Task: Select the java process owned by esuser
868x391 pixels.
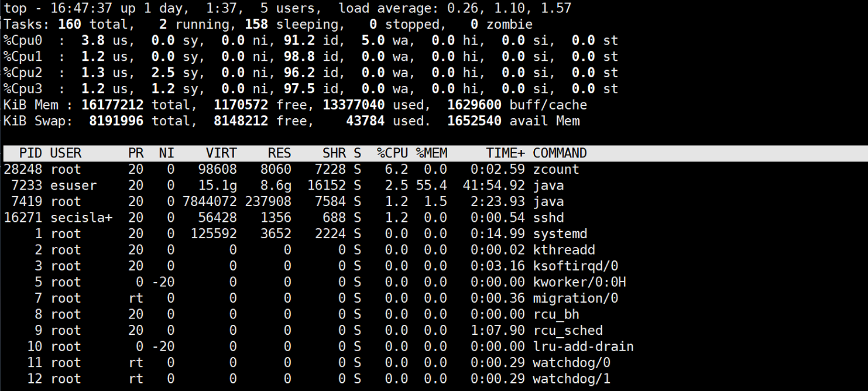Action: click(293, 185)
